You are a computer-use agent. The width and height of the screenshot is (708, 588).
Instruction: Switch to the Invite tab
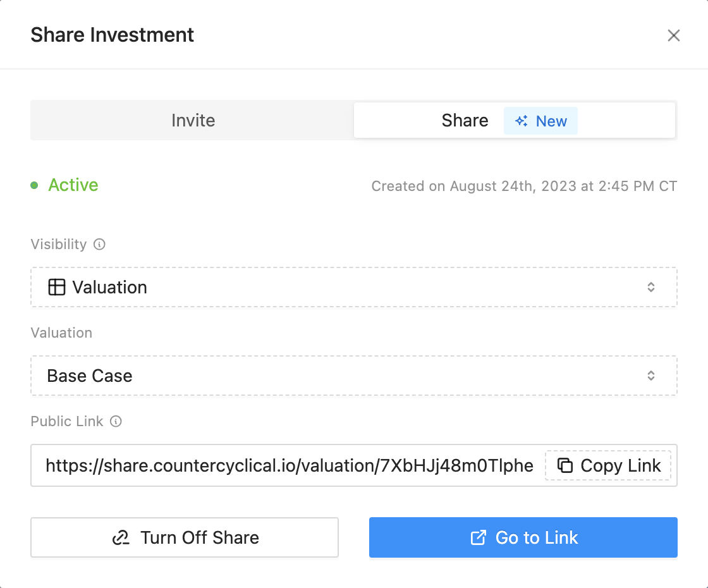coord(193,120)
